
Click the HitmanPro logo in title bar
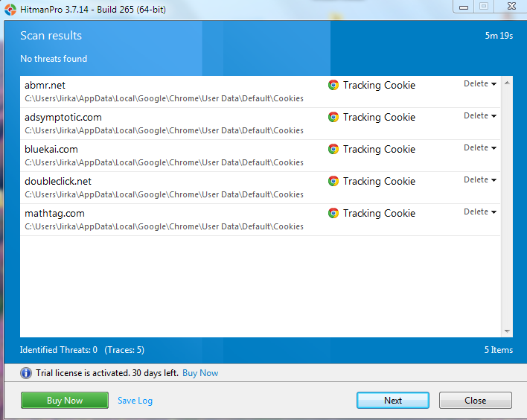click(10, 10)
